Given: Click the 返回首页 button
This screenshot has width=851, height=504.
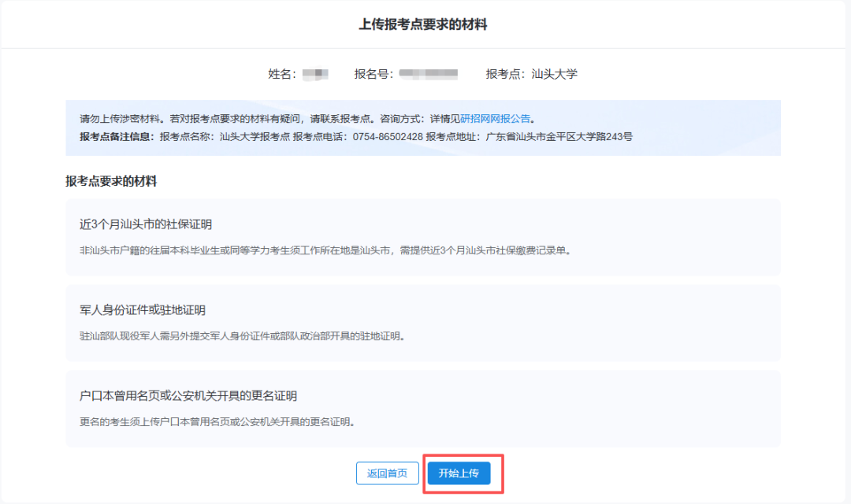Looking at the screenshot, I should tap(387, 473).
